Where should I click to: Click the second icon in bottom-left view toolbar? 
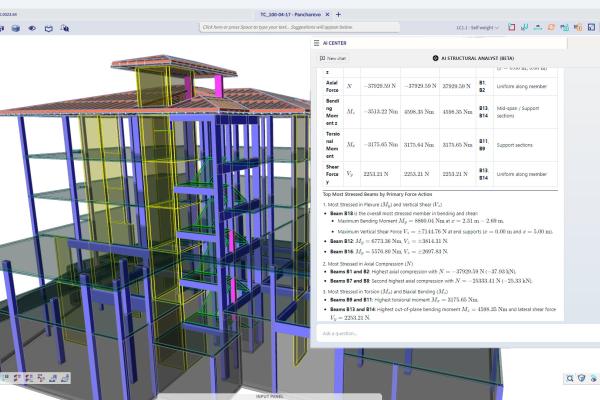click(18, 378)
